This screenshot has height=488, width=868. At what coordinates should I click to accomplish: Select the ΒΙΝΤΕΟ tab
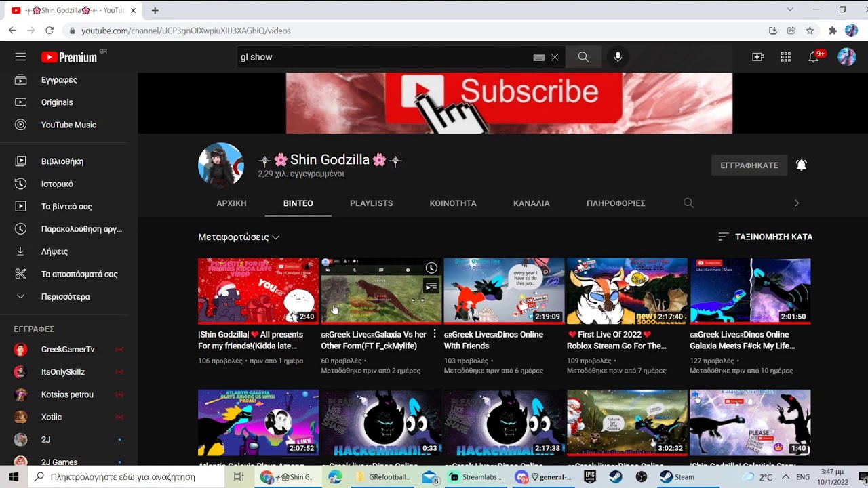(298, 203)
